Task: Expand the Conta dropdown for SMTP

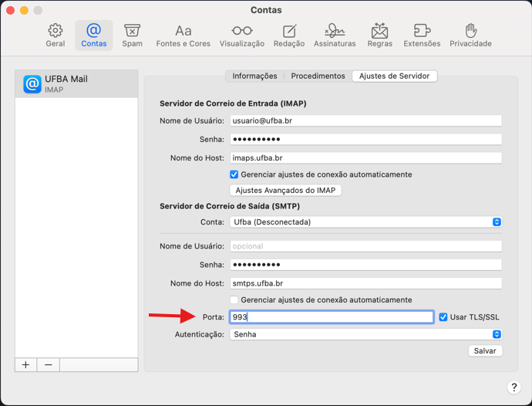Action: click(365, 222)
